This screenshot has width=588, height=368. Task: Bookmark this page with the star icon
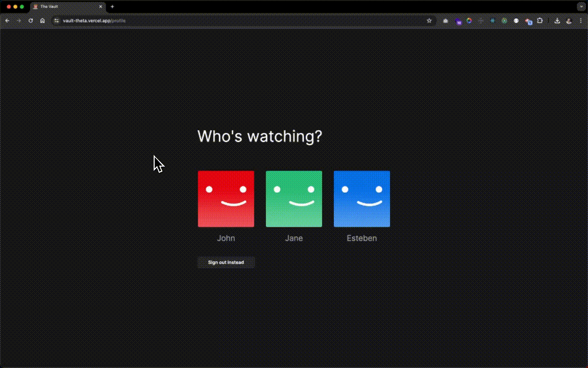point(429,21)
